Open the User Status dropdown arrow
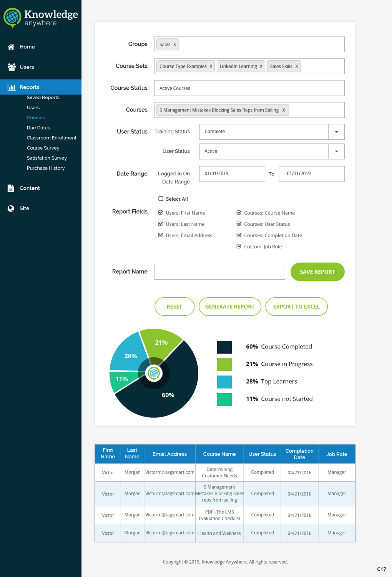Image resolution: width=392 pixels, height=577 pixels. click(x=336, y=151)
